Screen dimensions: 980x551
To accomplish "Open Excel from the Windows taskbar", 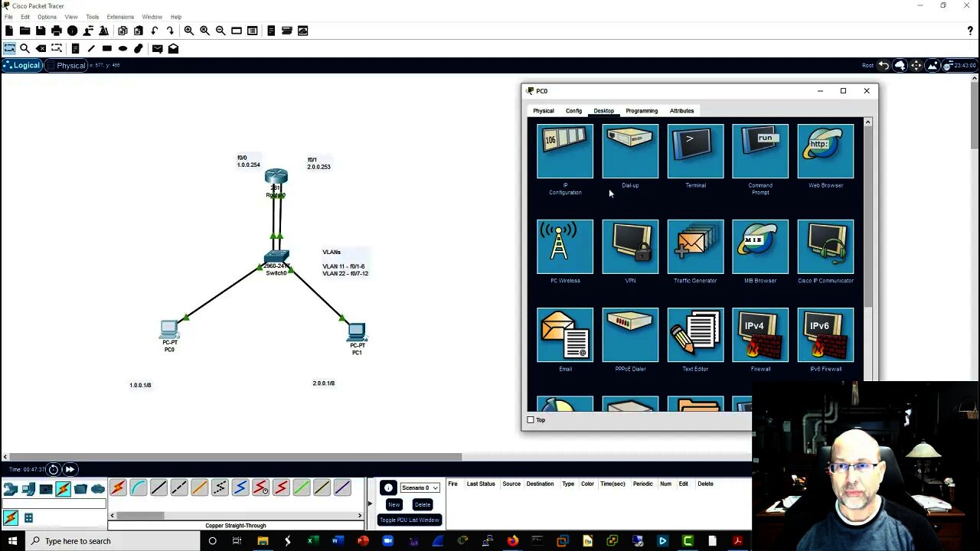I will coord(312,541).
